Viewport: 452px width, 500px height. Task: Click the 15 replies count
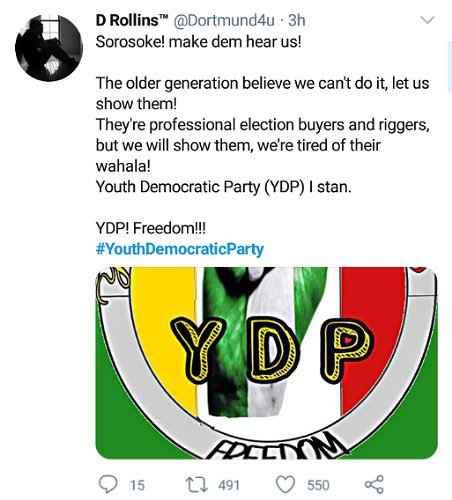pyautogui.click(x=137, y=485)
